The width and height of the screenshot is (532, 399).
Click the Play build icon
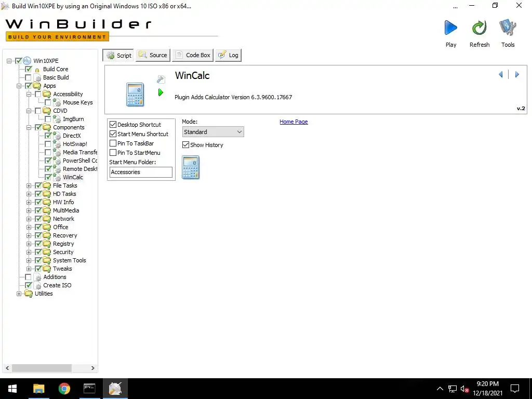(450, 28)
